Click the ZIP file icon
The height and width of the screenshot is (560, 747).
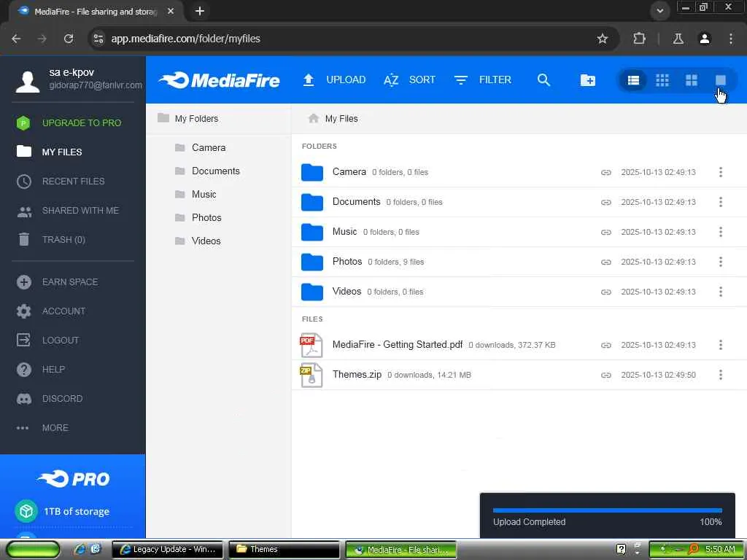[311, 376]
